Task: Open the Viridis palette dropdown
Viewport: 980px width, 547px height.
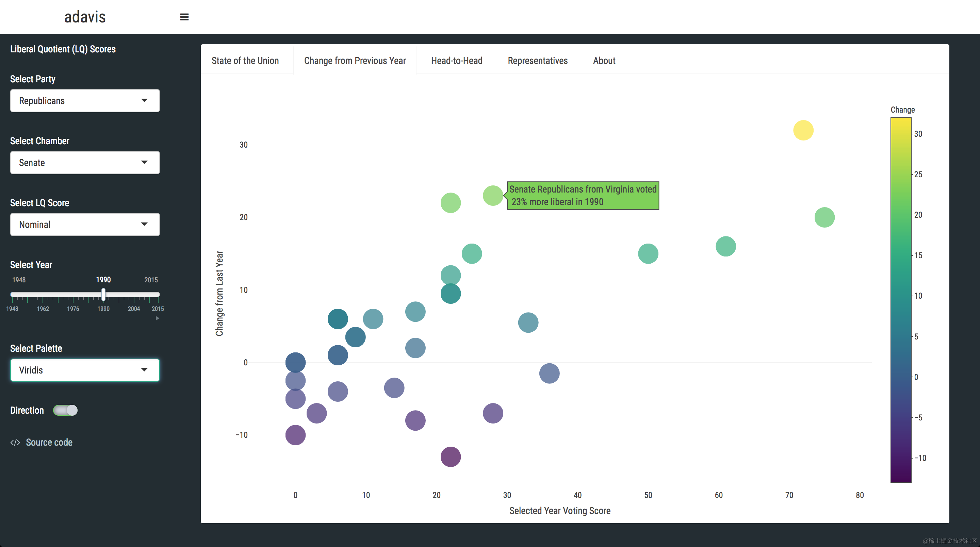Action: tap(85, 370)
